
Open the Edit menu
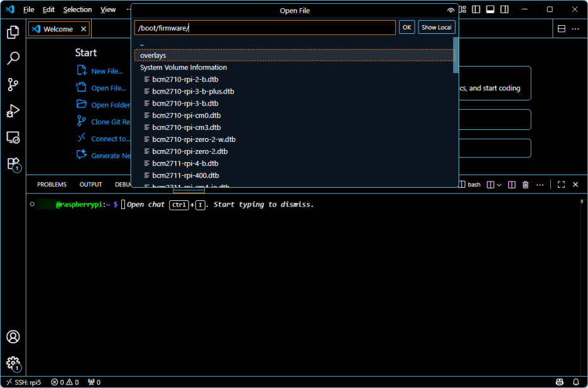click(48, 10)
